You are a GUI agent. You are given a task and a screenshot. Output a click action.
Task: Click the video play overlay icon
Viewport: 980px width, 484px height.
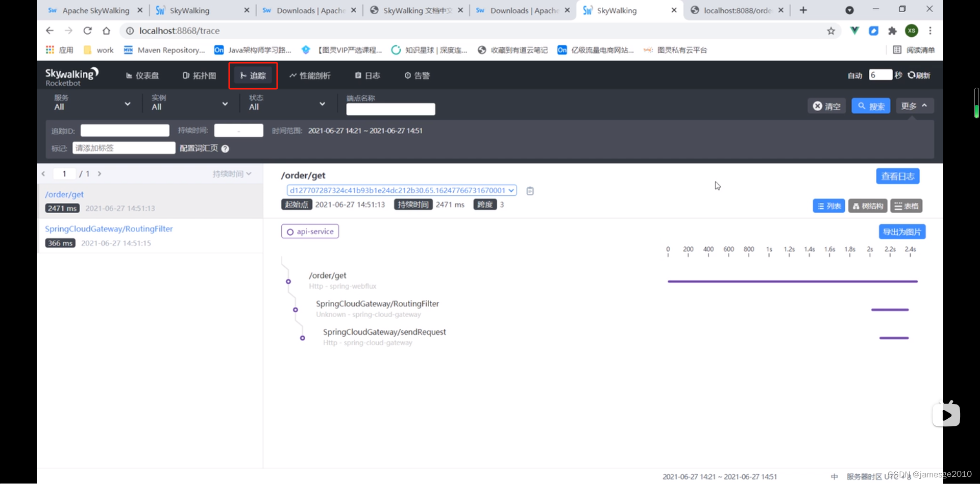pos(946,415)
